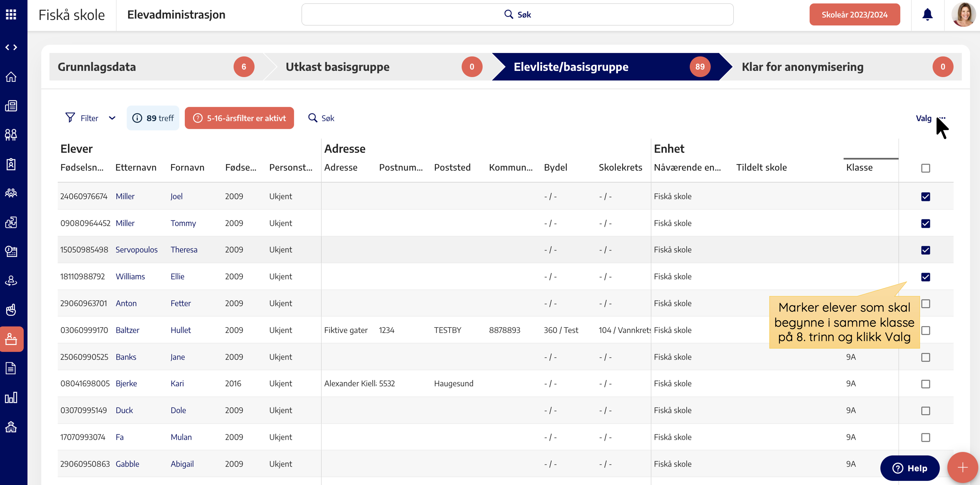Click Tildelt skole column header
The width and height of the screenshot is (980, 485).
point(761,167)
